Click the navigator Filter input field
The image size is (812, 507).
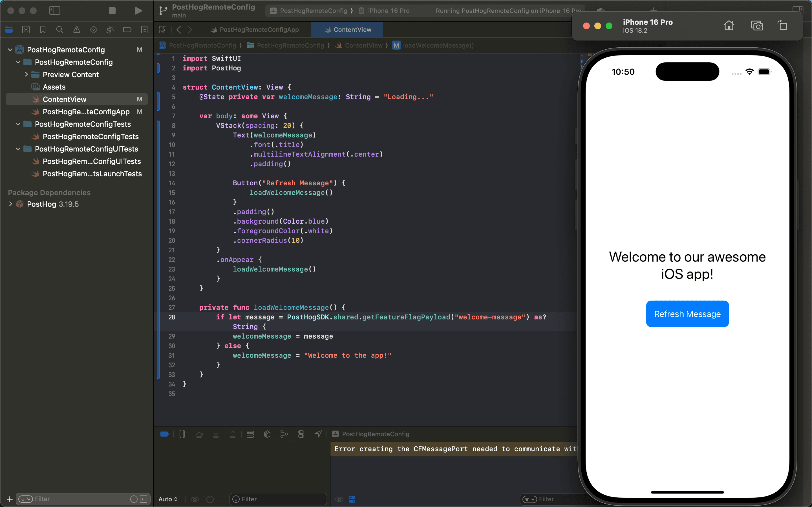(81, 499)
